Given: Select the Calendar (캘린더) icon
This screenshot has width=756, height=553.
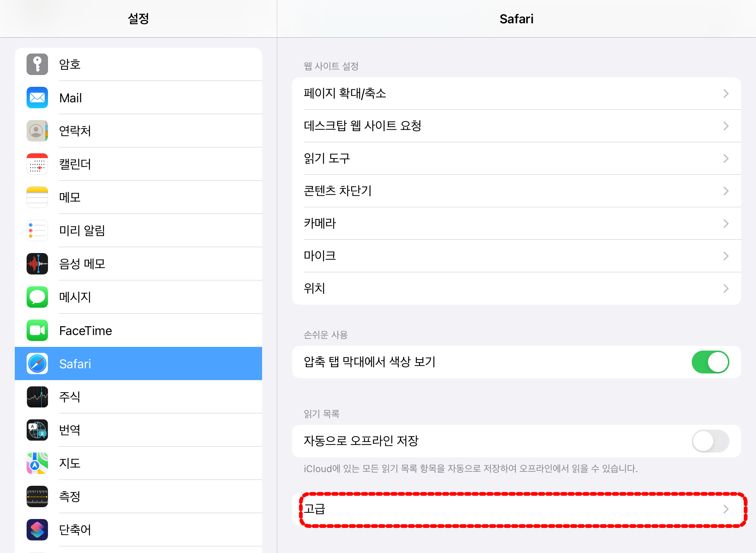Looking at the screenshot, I should (x=37, y=164).
